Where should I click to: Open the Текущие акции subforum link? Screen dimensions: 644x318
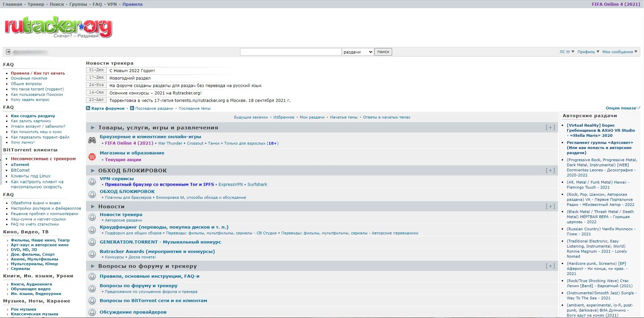pyautogui.click(x=123, y=160)
